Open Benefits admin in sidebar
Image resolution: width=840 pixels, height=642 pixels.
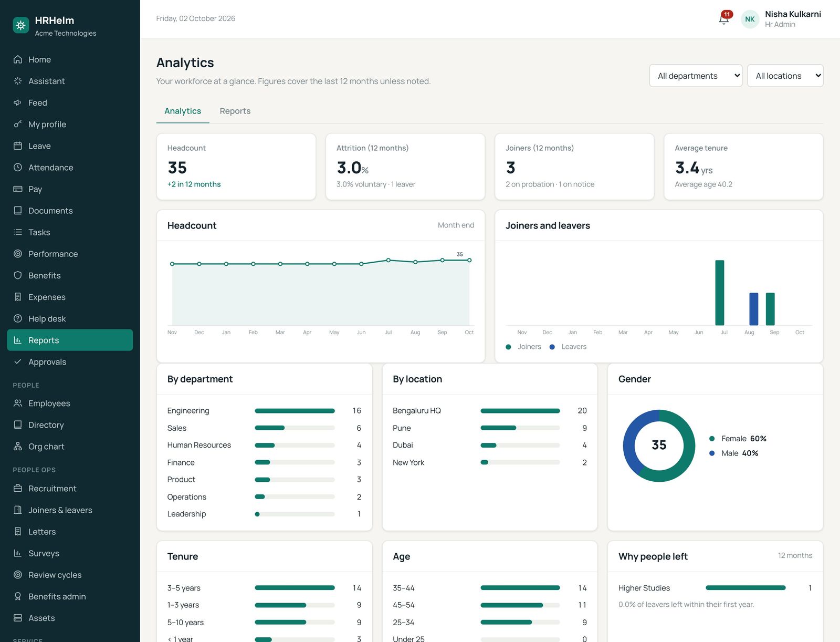(x=70, y=596)
